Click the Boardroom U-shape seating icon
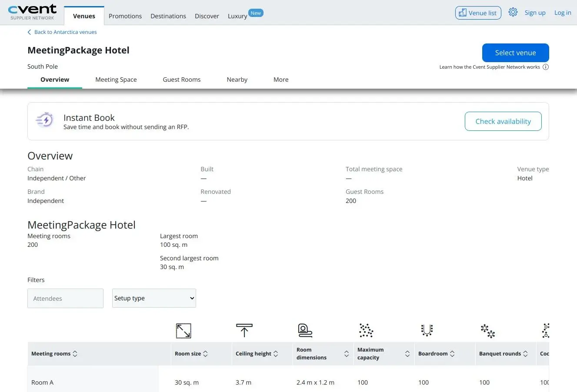This screenshot has width=577, height=392. pos(427,330)
